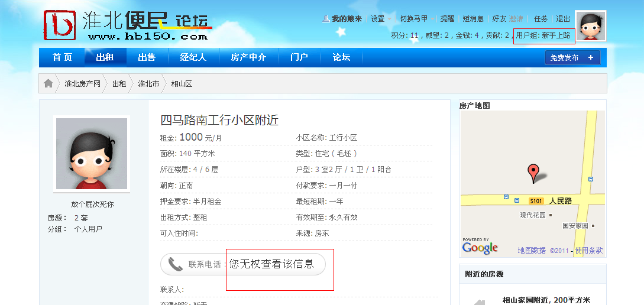Open nearby listing 相山家园附近, 200平方米

(x=546, y=300)
